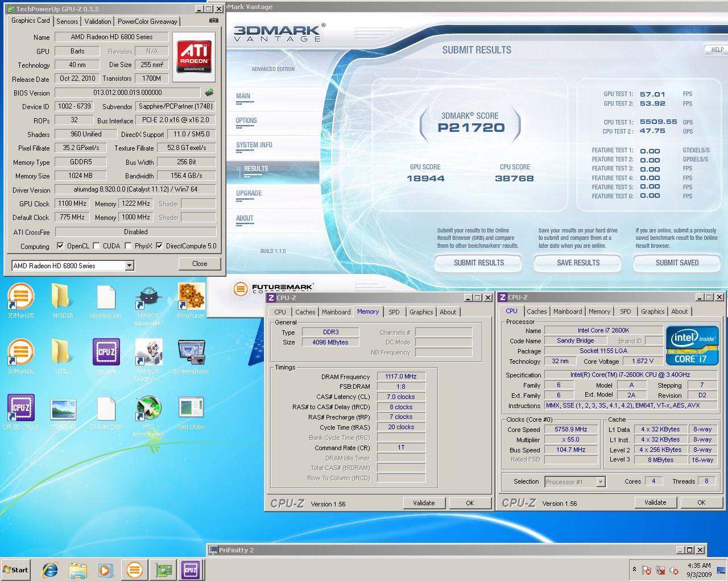Show hidden system tray icons
Image resolution: width=728 pixels, height=582 pixels.
pos(634,569)
